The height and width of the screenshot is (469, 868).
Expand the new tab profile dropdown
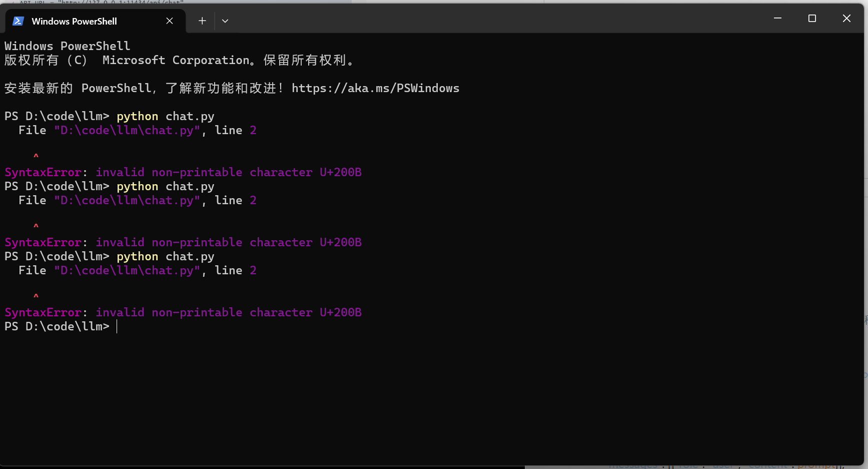225,21
